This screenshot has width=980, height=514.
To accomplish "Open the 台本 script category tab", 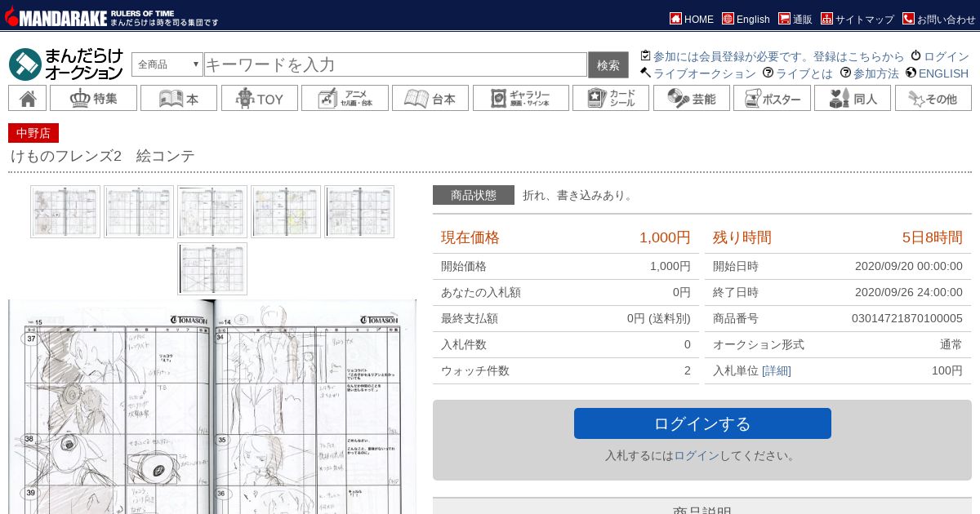I will [x=430, y=99].
